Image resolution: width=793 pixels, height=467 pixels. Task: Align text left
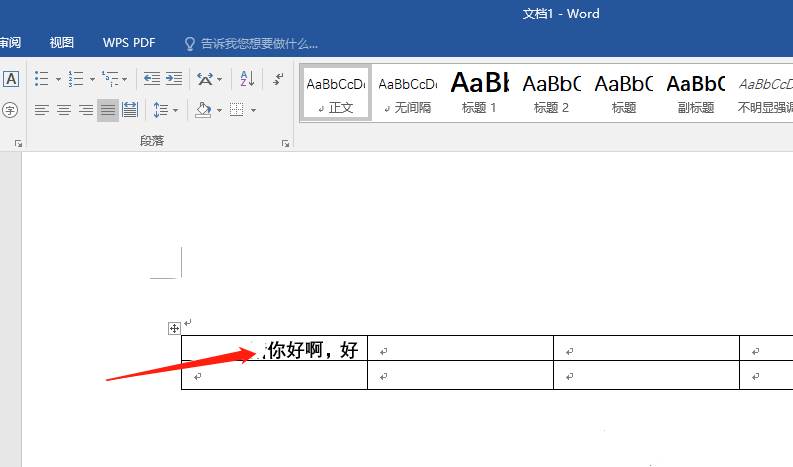click(41, 110)
